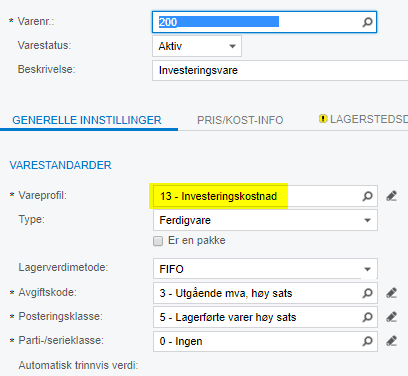Edit Posteringsklasse using the pencil icon
Screen dimensions: 408x376
[x=391, y=317]
